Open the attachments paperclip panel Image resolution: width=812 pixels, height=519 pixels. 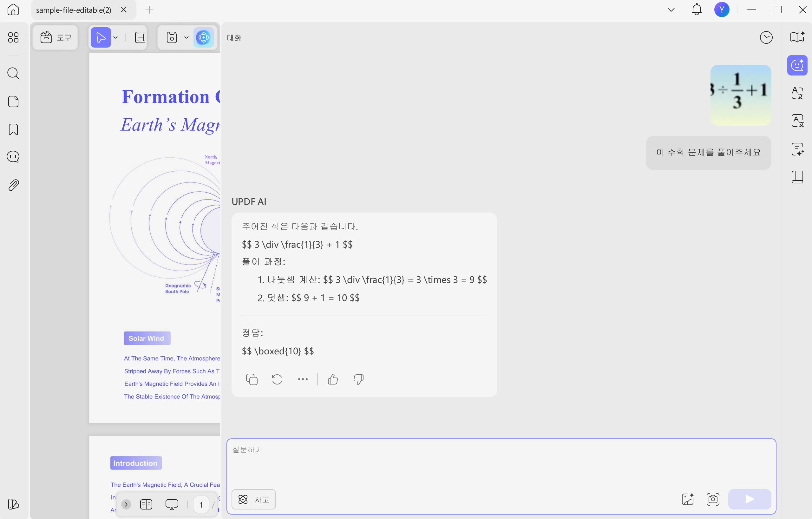[x=13, y=185]
